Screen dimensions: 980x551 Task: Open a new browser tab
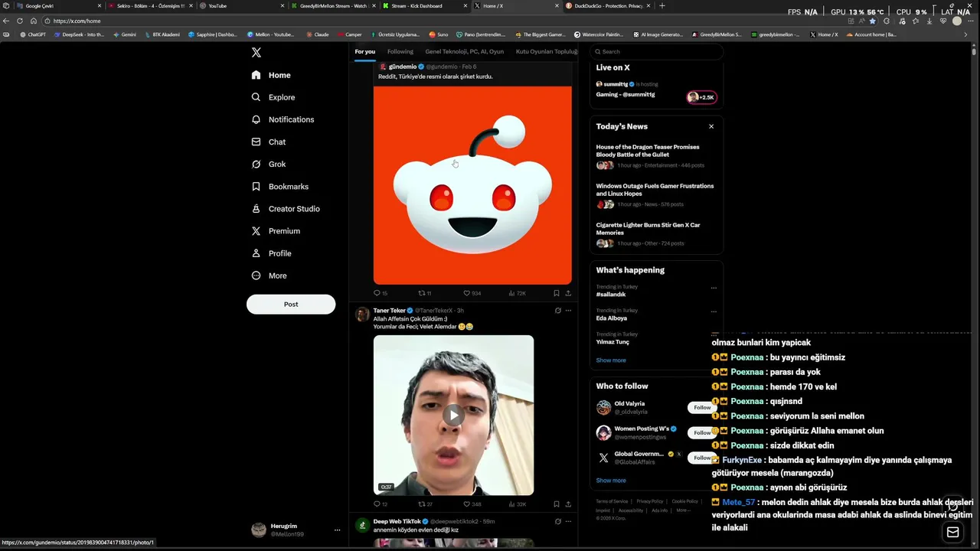pos(662,6)
